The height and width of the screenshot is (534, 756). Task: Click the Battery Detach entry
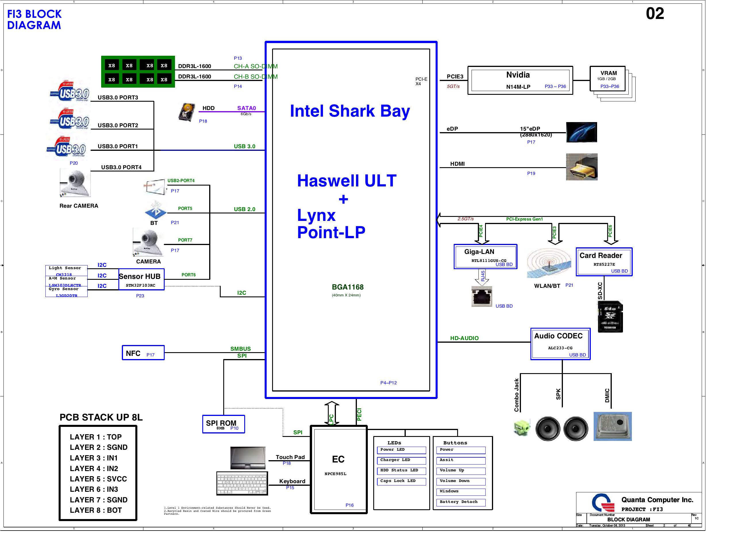tap(461, 502)
